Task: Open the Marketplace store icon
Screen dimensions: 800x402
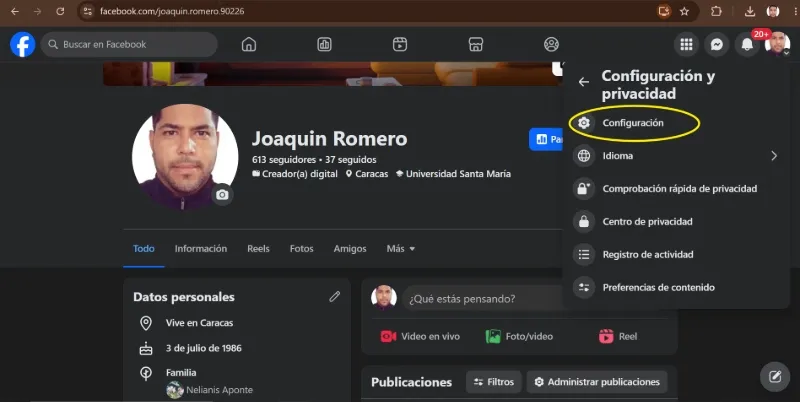Action: tap(476, 44)
